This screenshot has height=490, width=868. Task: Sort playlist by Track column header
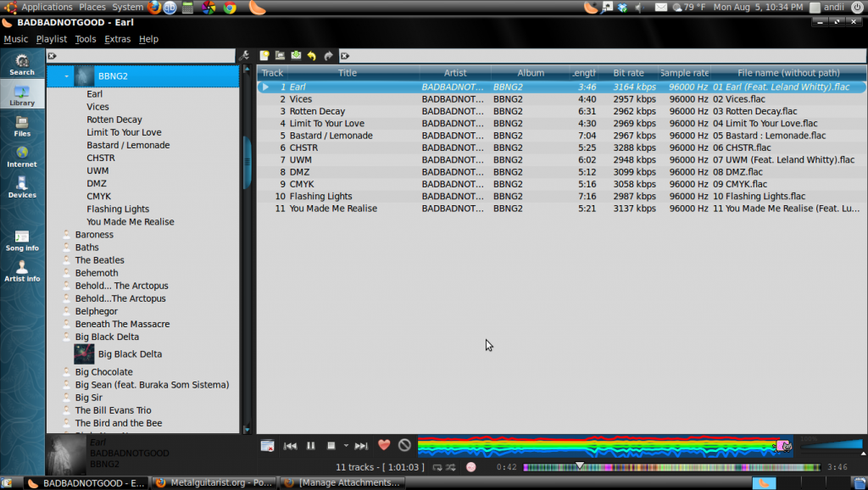pos(272,73)
